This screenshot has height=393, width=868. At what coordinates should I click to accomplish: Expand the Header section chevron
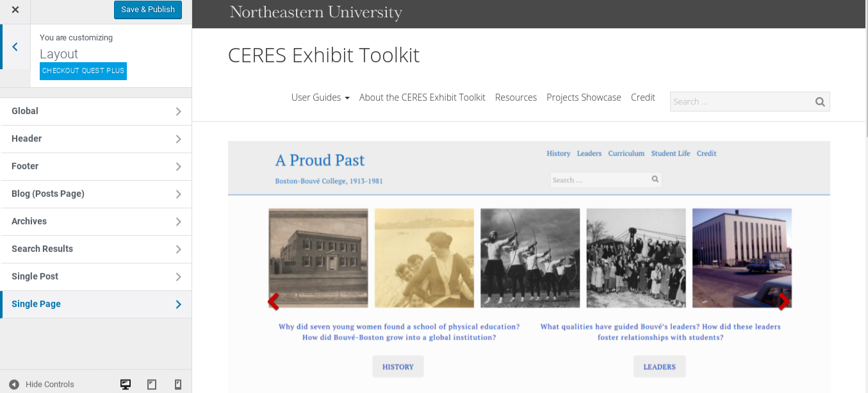[x=179, y=139]
